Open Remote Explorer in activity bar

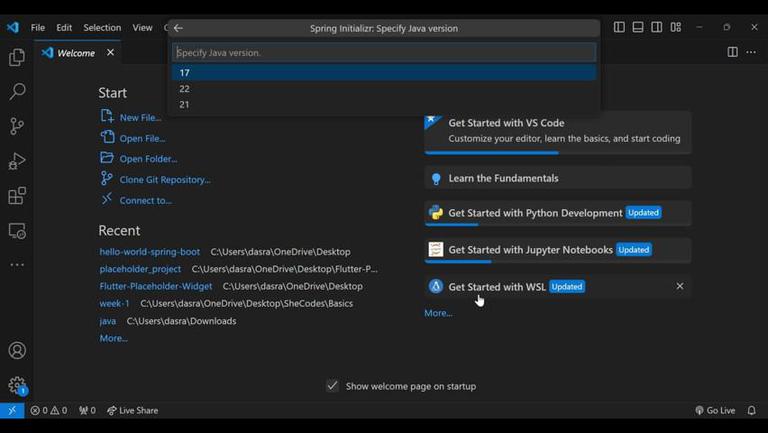[17, 231]
